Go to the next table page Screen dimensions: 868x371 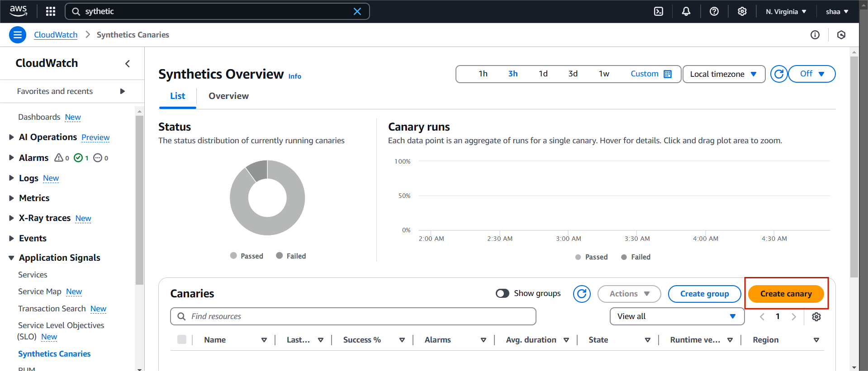[x=794, y=317]
